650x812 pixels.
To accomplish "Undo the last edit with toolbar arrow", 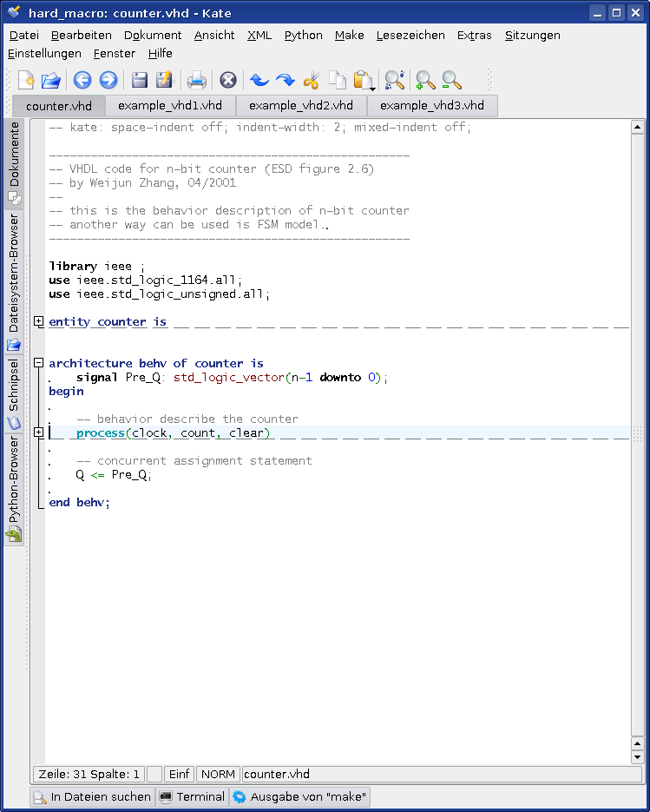I will pos(259,80).
